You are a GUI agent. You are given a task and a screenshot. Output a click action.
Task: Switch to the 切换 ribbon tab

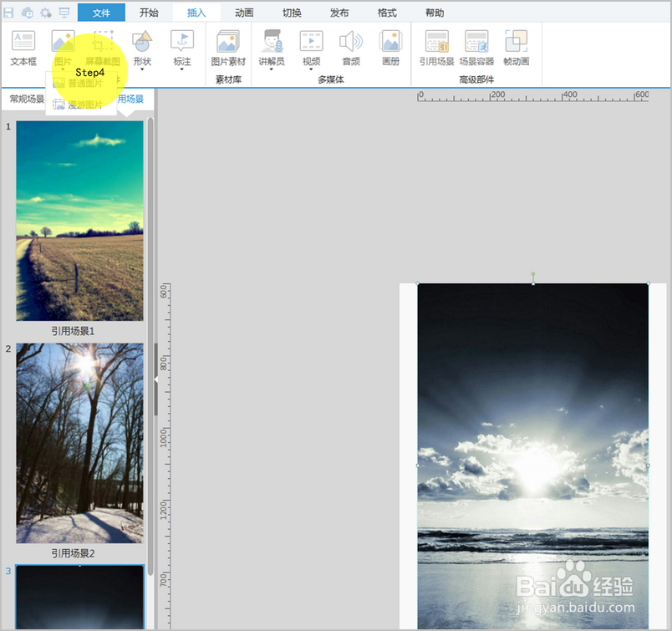[292, 13]
